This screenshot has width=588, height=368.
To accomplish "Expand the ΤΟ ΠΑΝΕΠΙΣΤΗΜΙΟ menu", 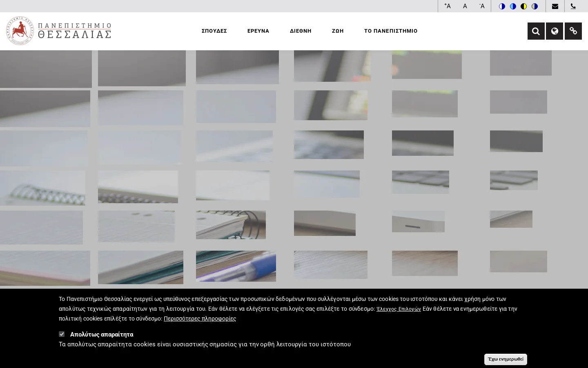I will (391, 31).
